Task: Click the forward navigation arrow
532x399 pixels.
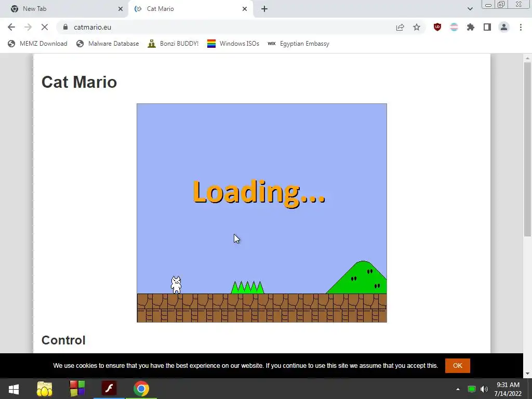Action: coord(28,27)
